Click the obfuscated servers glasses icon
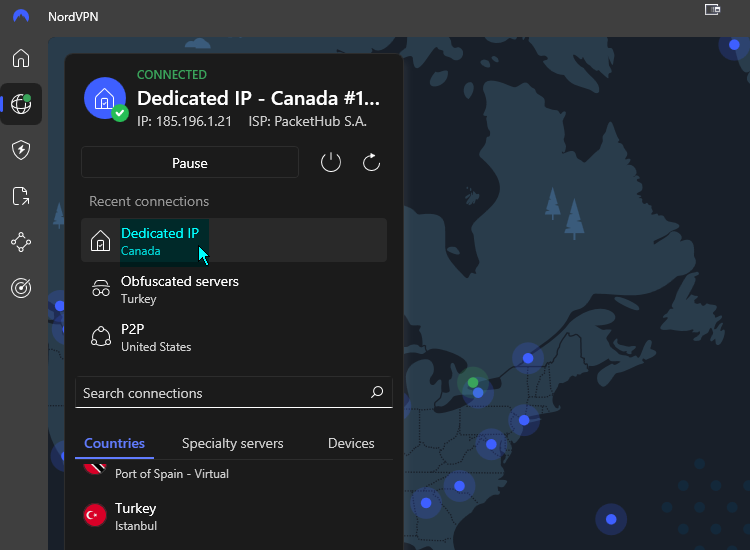The height and width of the screenshot is (550, 750). 101,289
